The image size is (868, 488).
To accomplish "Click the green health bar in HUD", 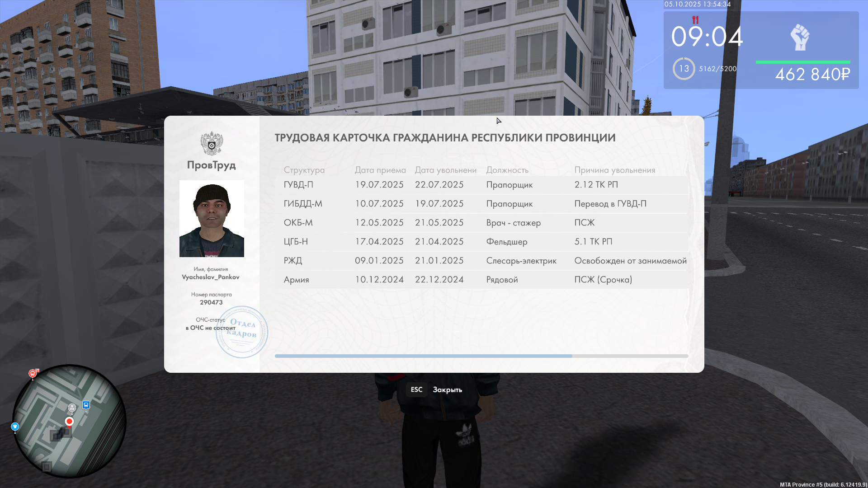I will pyautogui.click(x=802, y=62).
